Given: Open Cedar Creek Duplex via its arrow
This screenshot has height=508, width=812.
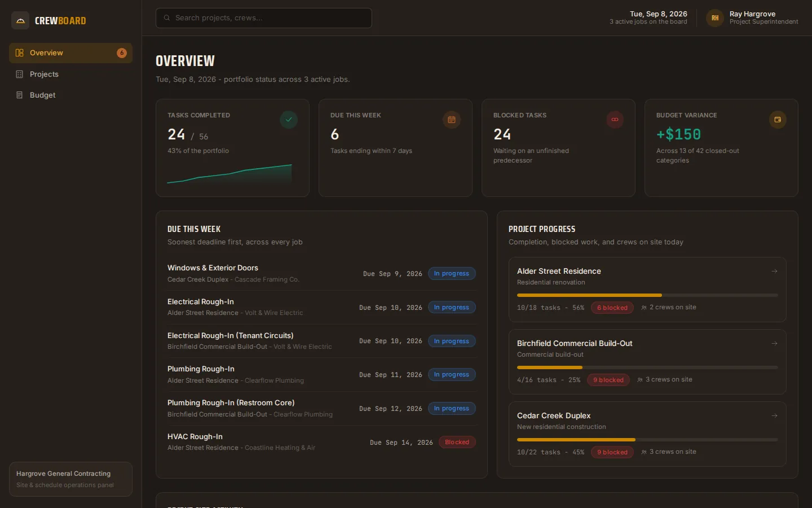Looking at the screenshot, I should (774, 416).
